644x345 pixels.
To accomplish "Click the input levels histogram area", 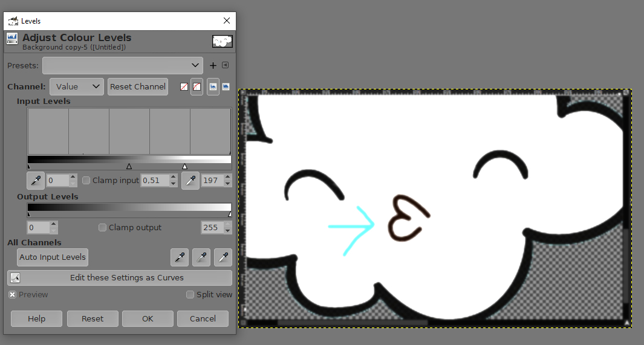I will (x=129, y=131).
